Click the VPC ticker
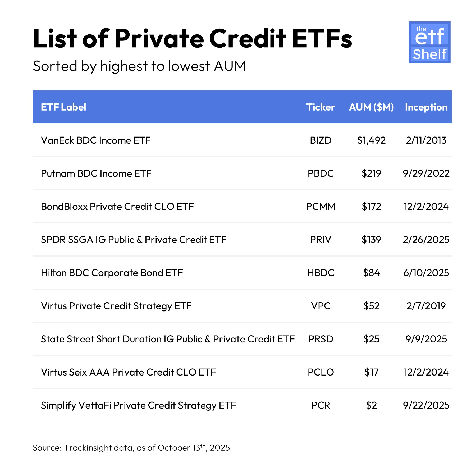Image resolution: width=476 pixels, height=476 pixels. tap(321, 306)
